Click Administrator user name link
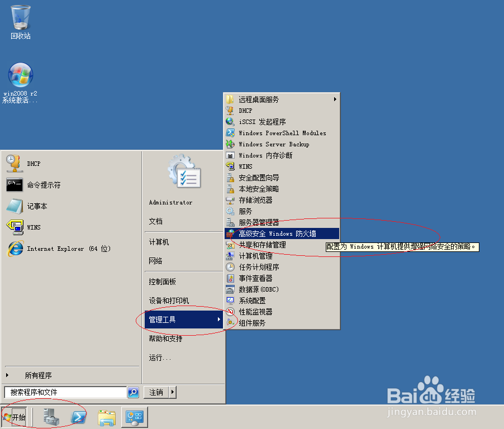The width and height of the screenshot is (504, 429). click(x=170, y=202)
